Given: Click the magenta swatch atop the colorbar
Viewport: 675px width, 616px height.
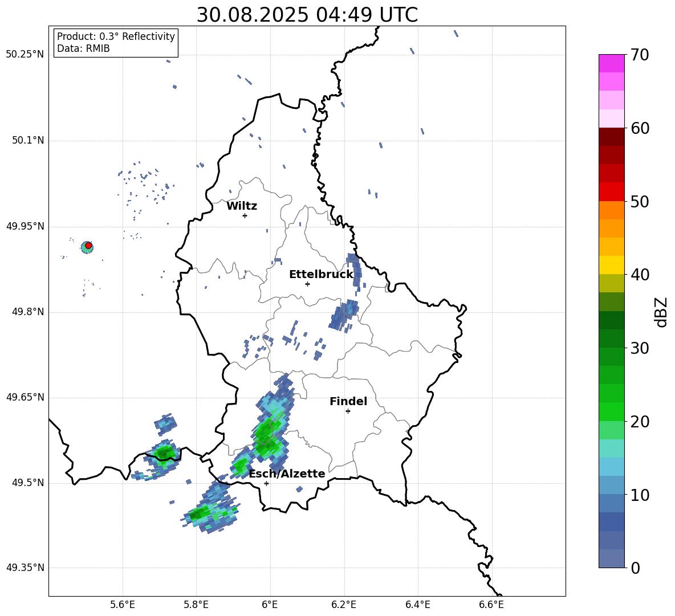Looking at the screenshot, I should 611,63.
